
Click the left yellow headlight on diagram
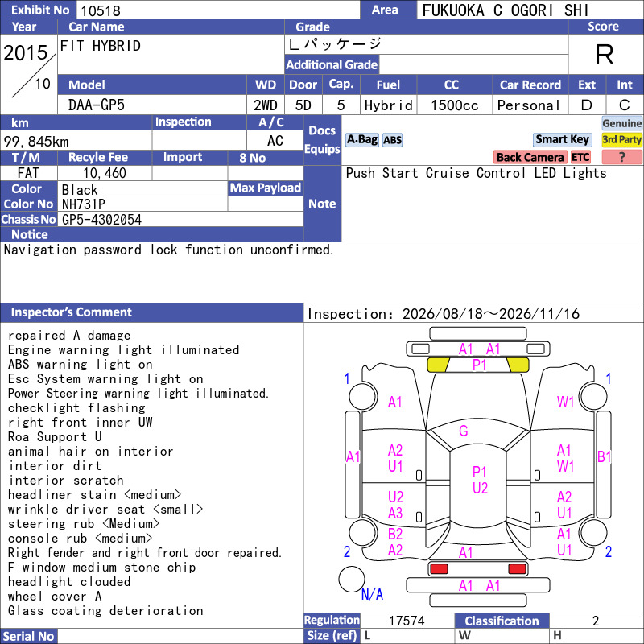click(x=438, y=365)
